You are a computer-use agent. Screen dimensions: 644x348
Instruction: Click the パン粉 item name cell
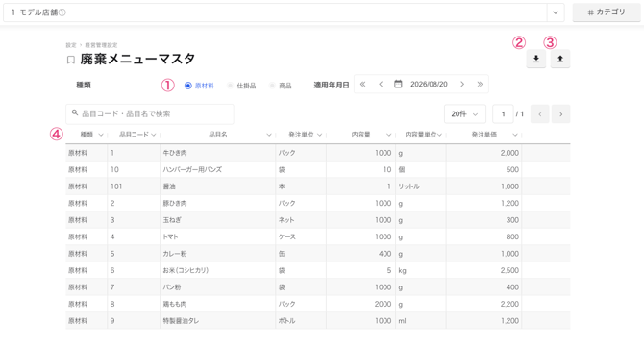point(217,287)
